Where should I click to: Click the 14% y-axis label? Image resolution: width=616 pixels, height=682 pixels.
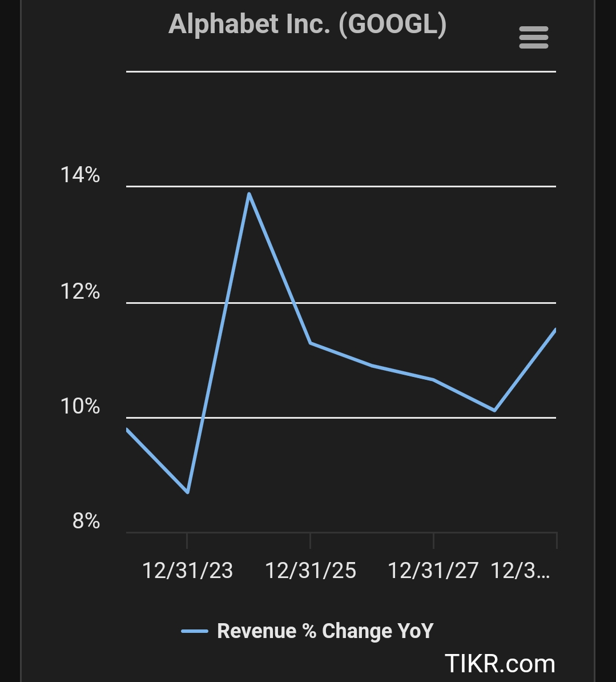80,175
